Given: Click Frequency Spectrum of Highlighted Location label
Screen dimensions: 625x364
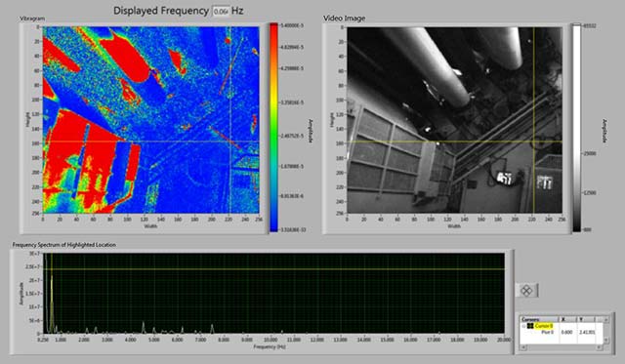Looking at the screenshot, I should tap(64, 245).
